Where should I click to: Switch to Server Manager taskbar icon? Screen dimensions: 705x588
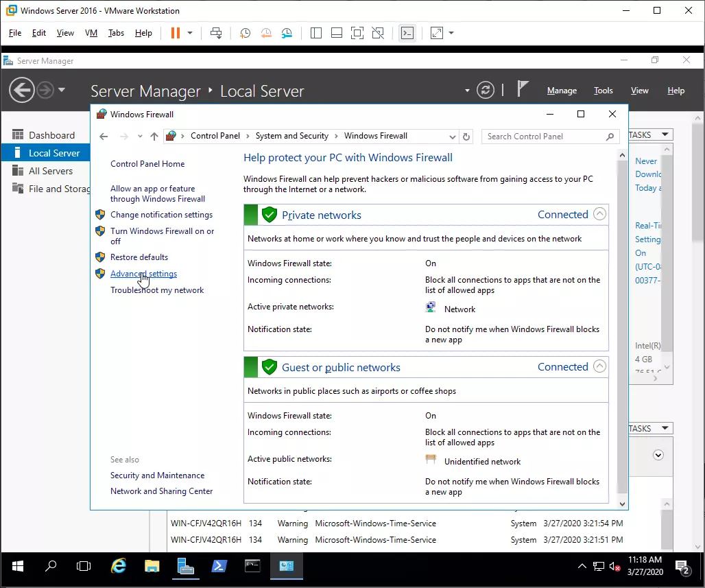185,566
